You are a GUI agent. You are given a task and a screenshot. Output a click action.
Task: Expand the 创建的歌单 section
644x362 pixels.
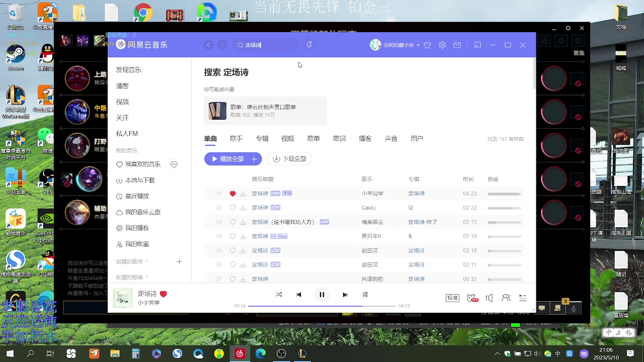click(x=132, y=261)
